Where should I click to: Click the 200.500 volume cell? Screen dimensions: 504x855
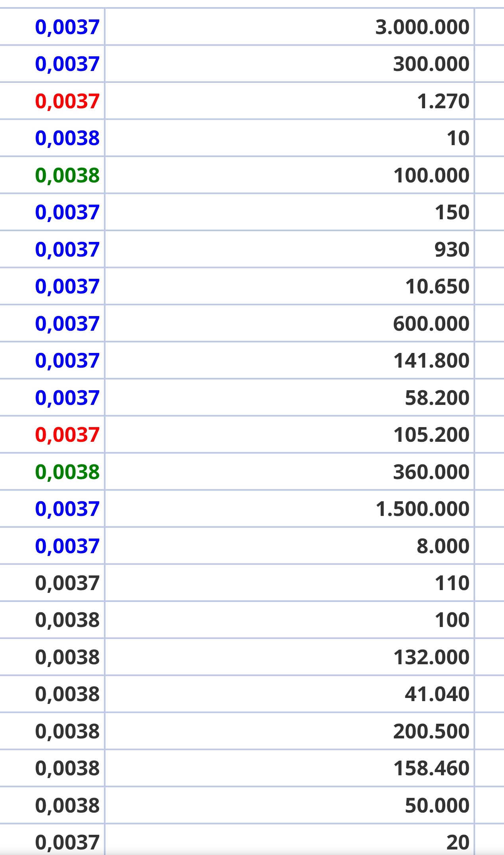[289, 731]
